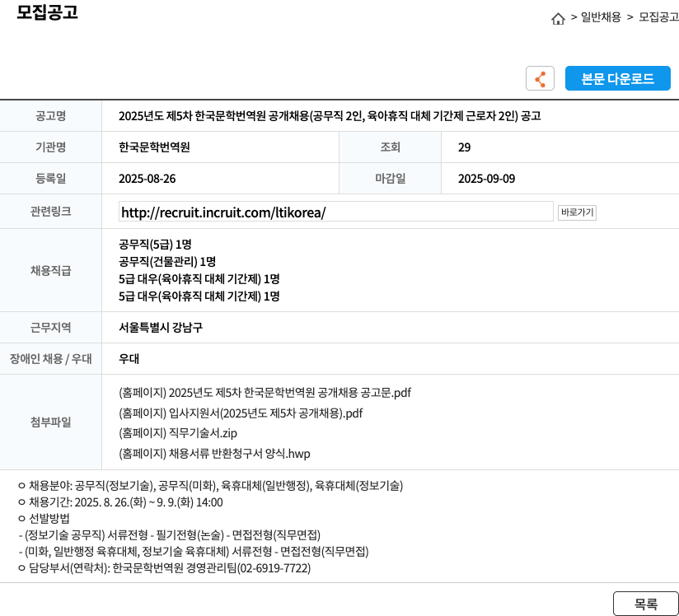Click the 근무지역 row label
The height and width of the screenshot is (616, 679).
click(x=50, y=327)
